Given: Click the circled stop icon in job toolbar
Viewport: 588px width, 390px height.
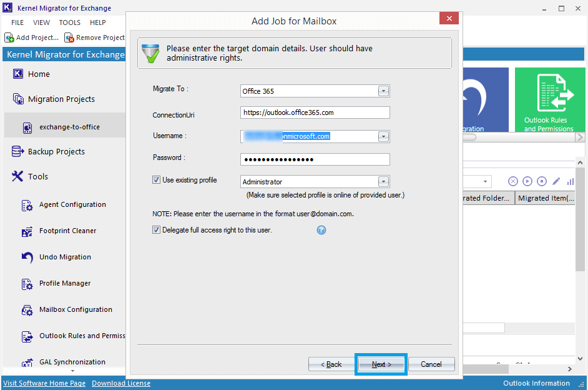Looking at the screenshot, I should pyautogui.click(x=542, y=182).
